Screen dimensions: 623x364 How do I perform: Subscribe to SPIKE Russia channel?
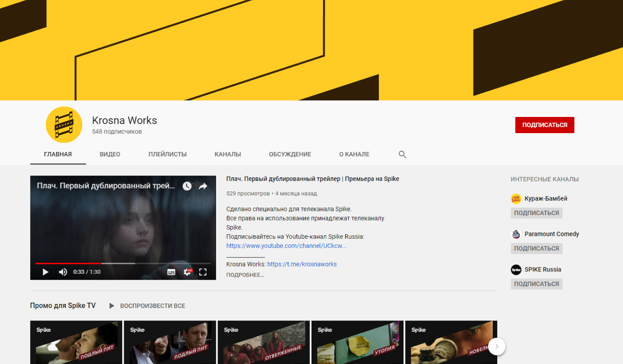pos(537,284)
